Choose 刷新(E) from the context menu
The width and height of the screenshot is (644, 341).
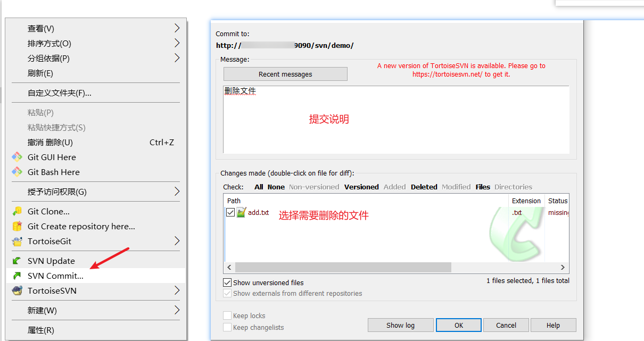pos(96,73)
